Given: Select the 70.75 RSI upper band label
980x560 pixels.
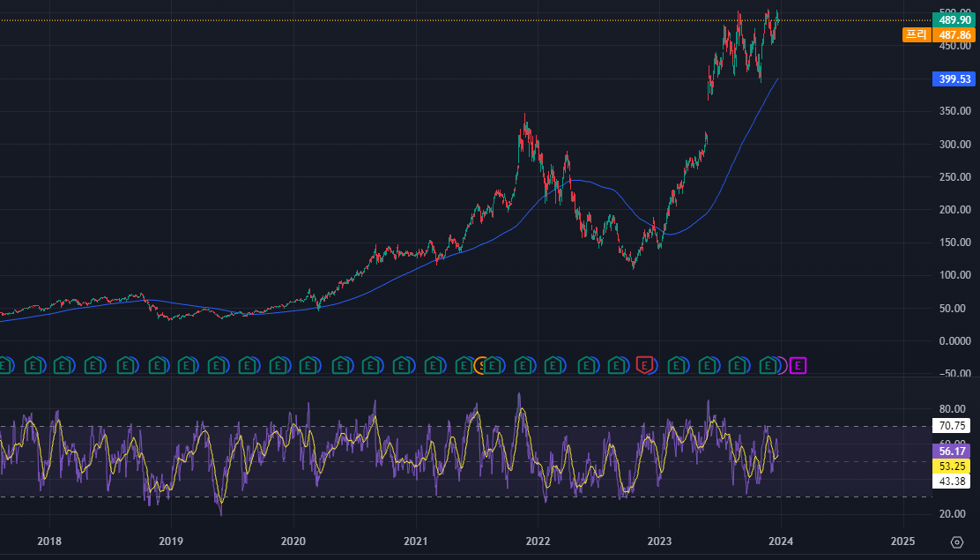Looking at the screenshot, I should (951, 426).
